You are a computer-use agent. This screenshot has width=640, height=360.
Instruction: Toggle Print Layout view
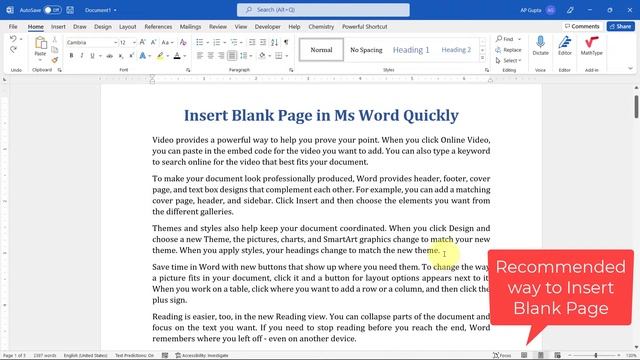(x=541, y=356)
